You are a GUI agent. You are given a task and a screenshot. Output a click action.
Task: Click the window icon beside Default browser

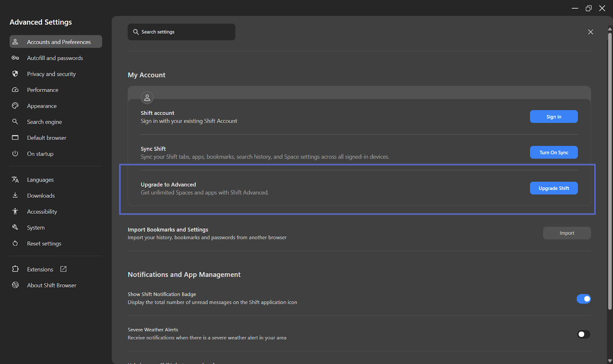(15, 138)
